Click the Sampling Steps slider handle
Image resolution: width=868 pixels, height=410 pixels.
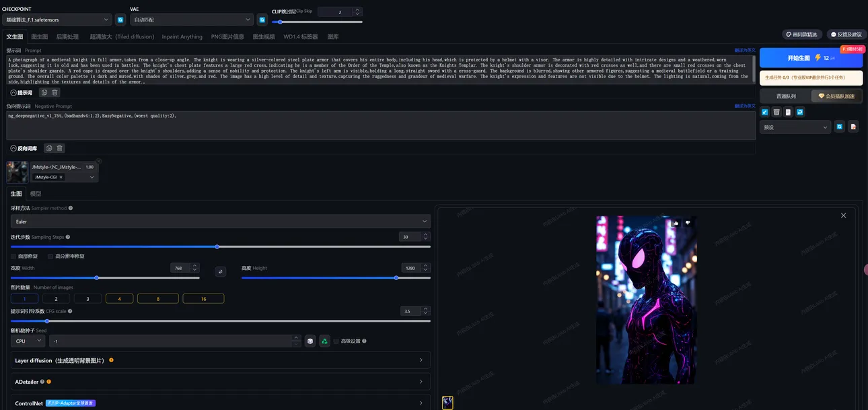(x=217, y=247)
